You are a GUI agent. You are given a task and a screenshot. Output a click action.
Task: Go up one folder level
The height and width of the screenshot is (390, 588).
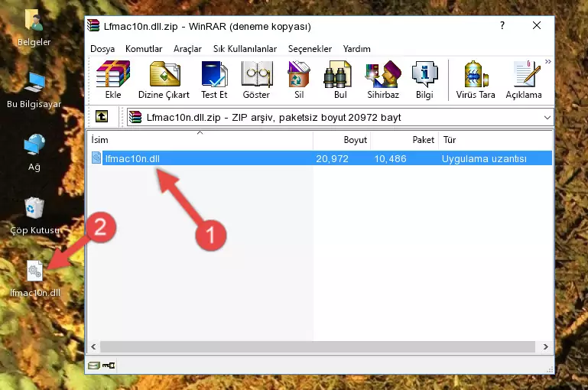(102, 117)
